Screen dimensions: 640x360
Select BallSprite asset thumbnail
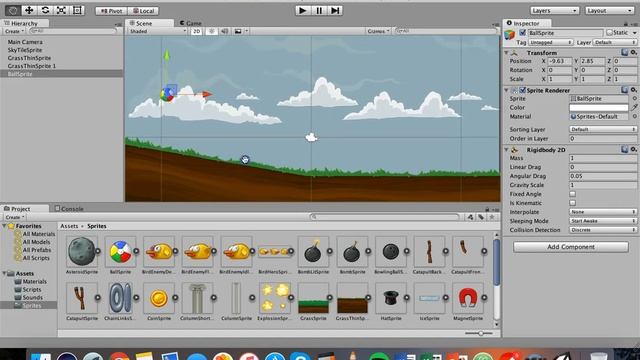[120, 252]
